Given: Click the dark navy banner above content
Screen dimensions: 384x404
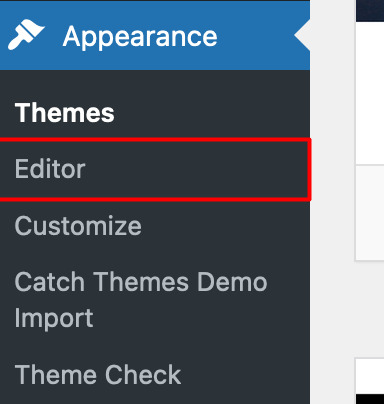Looking at the screenshot, I should [x=370, y=11].
